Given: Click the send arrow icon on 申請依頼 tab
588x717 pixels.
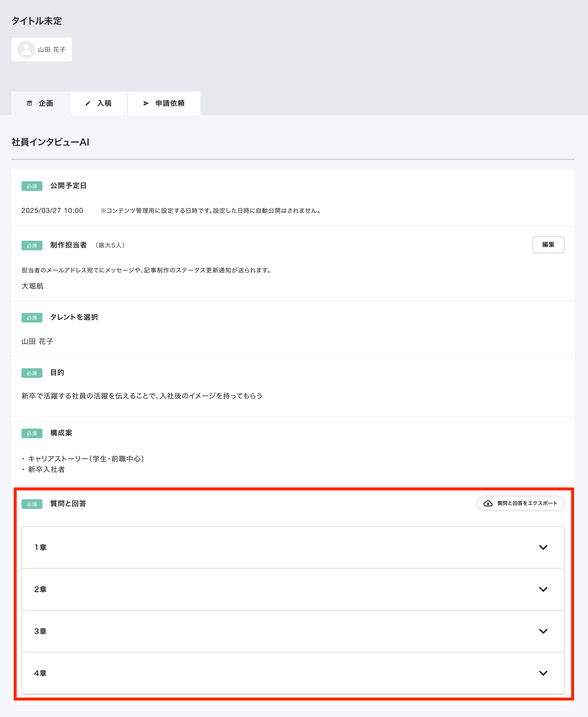Looking at the screenshot, I should pos(146,103).
